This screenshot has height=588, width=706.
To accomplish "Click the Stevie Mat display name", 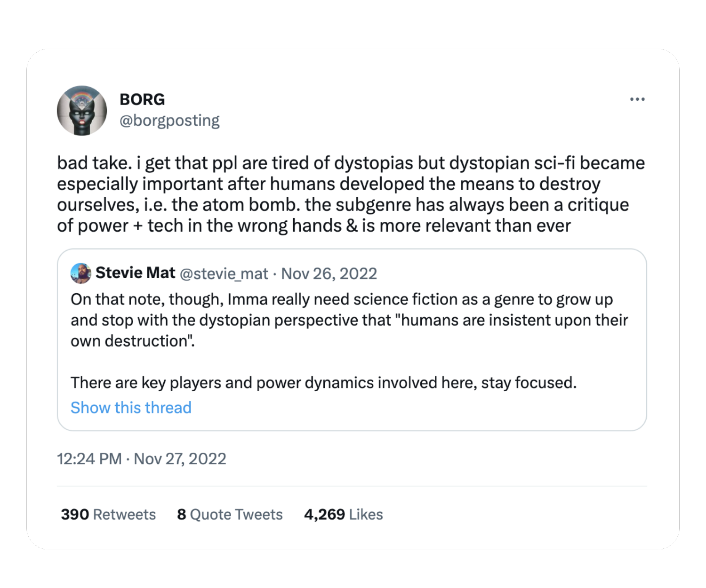I will coord(135,273).
